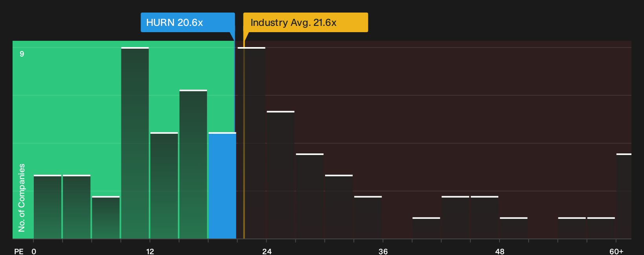The image size is (644, 255).
Task: Click the tallest green bar left of 12
Action: click(x=135, y=143)
